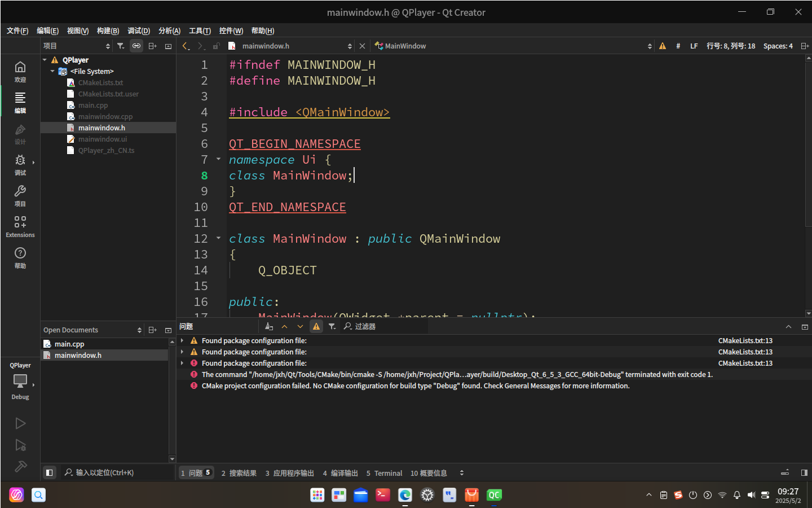Expand the first configuration file warning
Image resolution: width=812 pixels, height=508 pixels.
[182, 340]
